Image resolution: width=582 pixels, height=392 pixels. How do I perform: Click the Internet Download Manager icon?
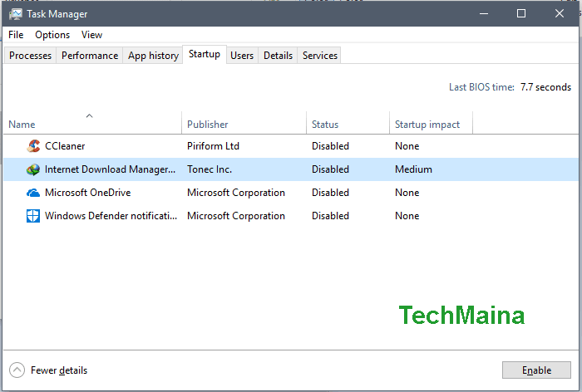coord(33,169)
